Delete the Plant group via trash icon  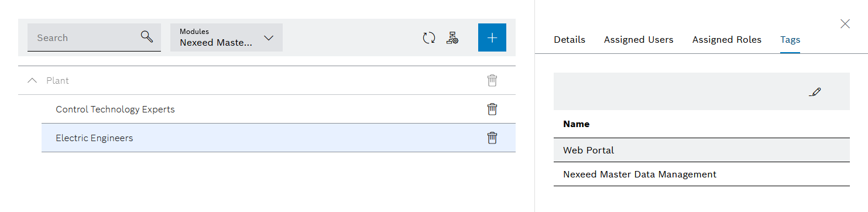[492, 80]
